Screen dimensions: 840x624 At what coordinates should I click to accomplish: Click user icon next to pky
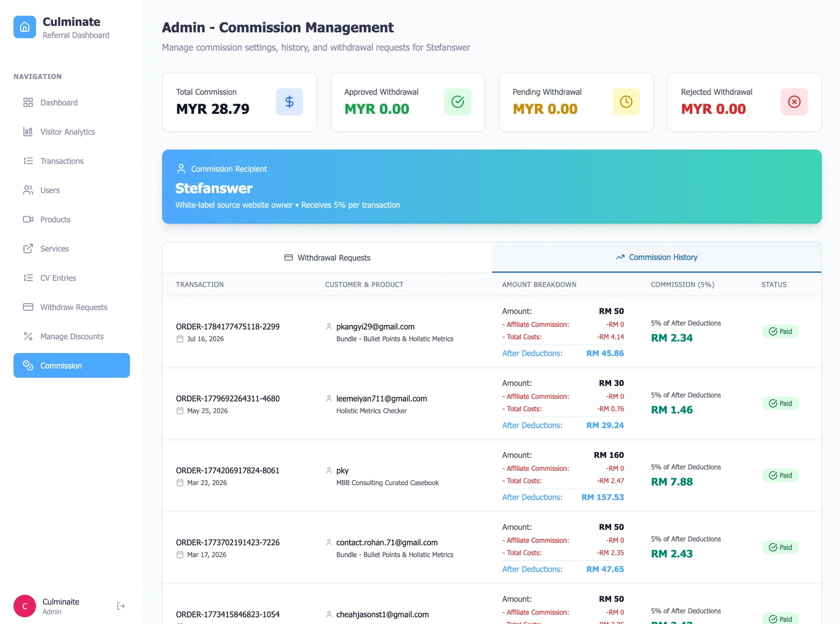[329, 470]
